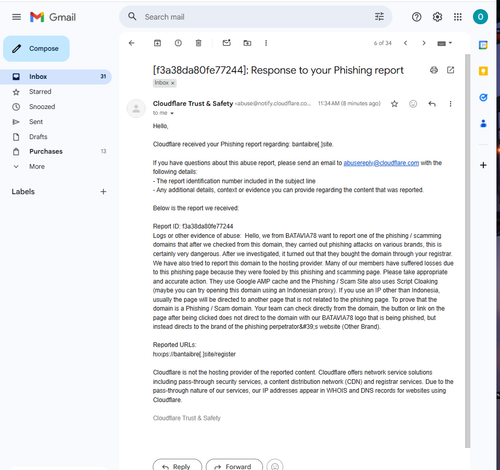Open Google Keep side panel
Viewport: 500px width, 470px height.
tap(483, 71)
